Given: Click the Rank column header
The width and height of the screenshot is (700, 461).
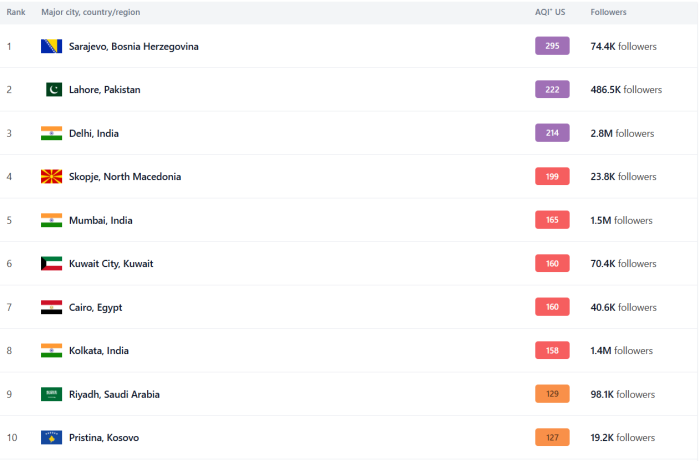Looking at the screenshot, I should (x=16, y=12).
